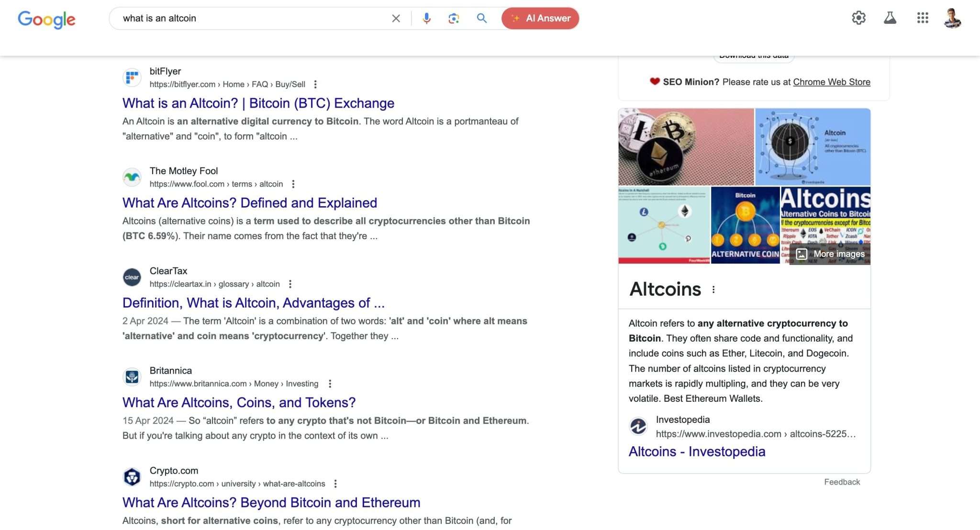Open Google Lens image search
Screen dimensions: 980x530
pos(454,18)
